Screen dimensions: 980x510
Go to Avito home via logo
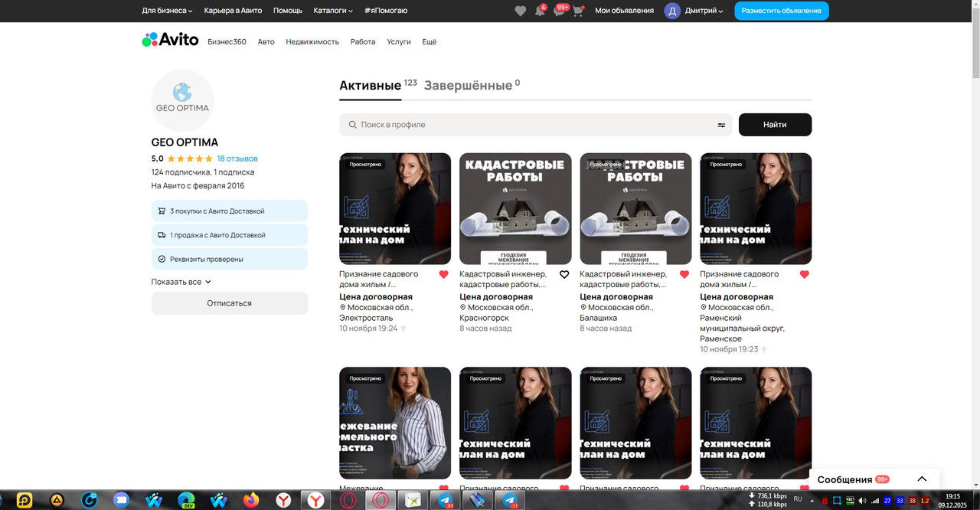(x=170, y=40)
